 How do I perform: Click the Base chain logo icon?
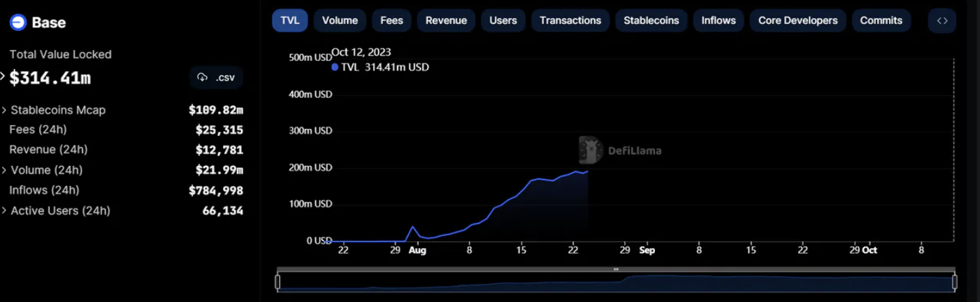point(18,23)
